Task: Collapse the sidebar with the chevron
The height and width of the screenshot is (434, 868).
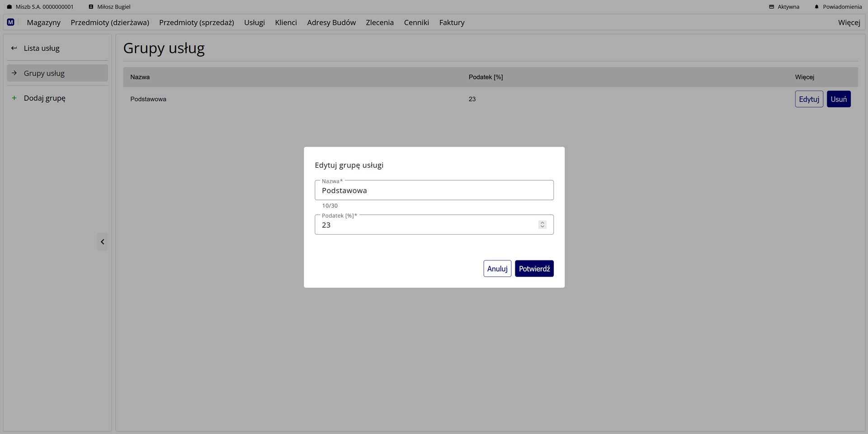Action: [x=102, y=242]
